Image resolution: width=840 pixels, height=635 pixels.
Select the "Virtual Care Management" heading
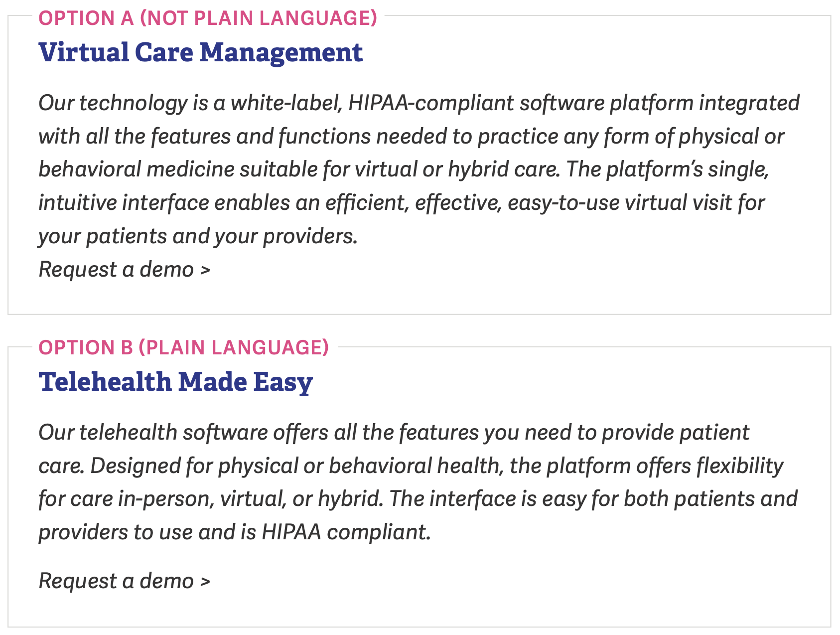point(201,52)
